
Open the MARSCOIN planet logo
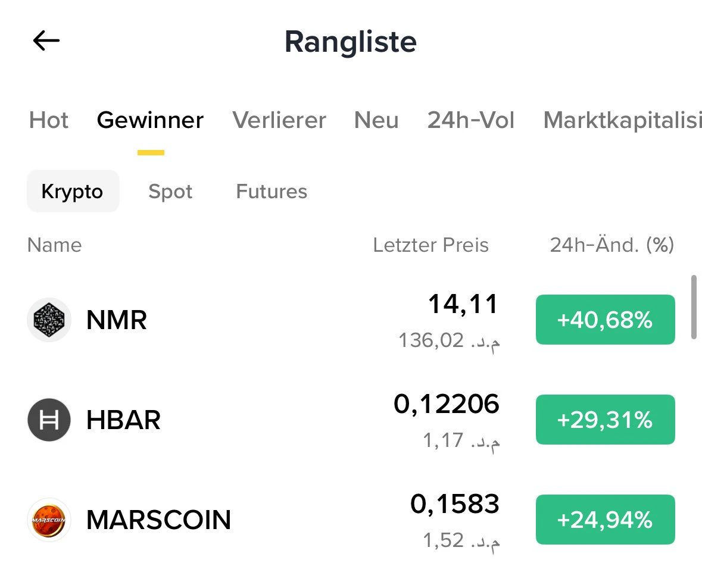click(x=49, y=520)
